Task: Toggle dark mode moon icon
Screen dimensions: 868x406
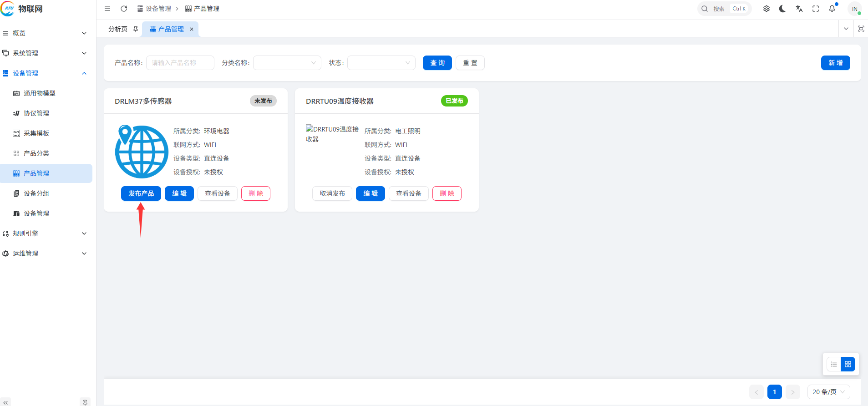Action: click(x=783, y=9)
